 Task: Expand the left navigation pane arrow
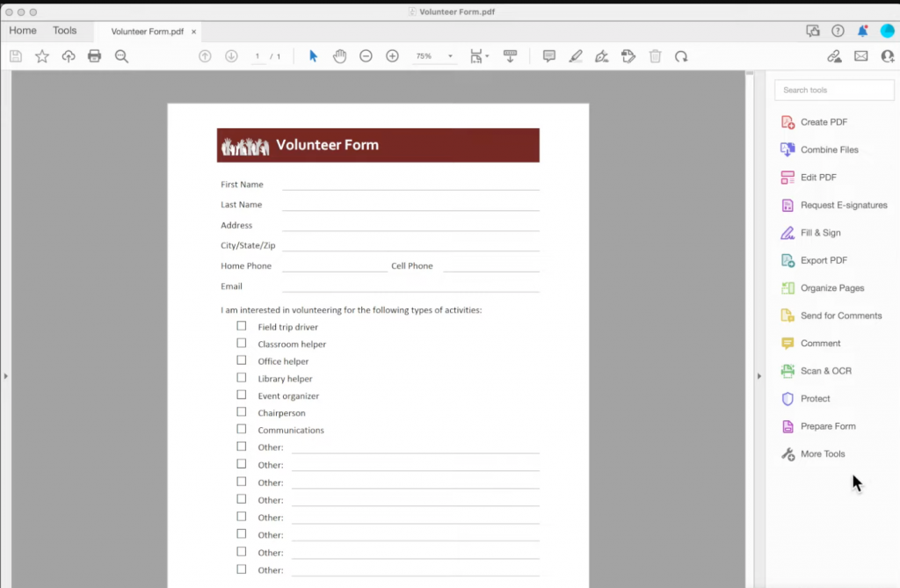coord(6,376)
